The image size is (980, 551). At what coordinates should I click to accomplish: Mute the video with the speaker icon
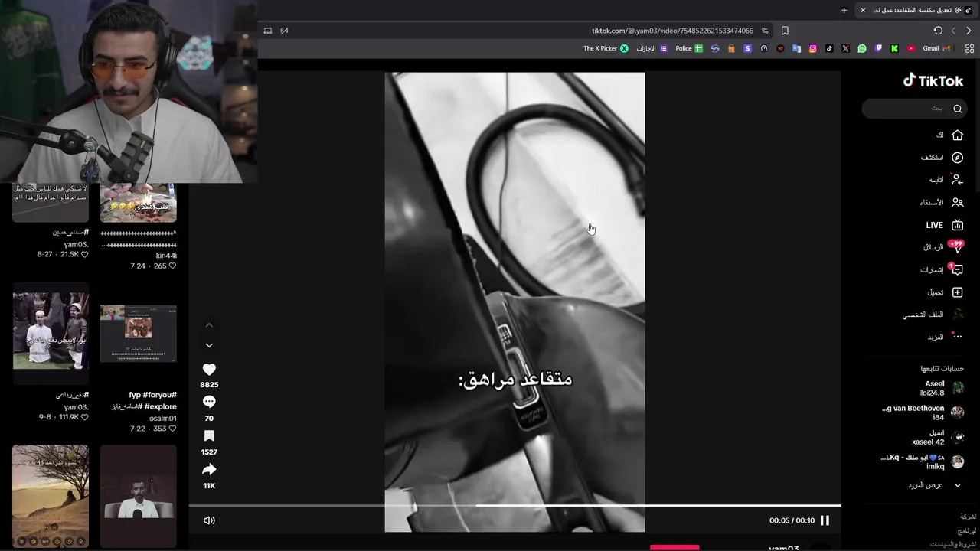click(209, 520)
